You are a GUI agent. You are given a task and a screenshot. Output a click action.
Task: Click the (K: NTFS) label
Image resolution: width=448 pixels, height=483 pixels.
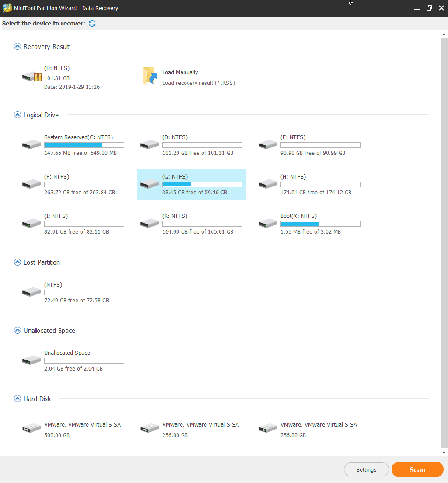coord(175,216)
